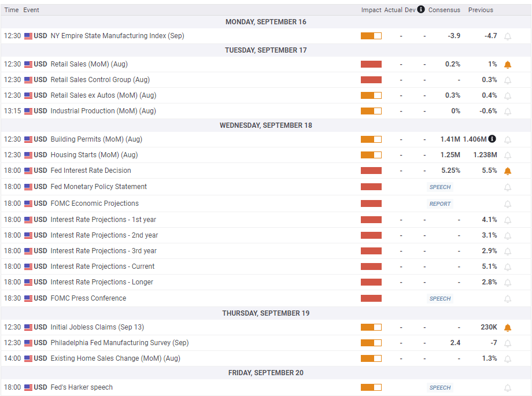Set alert bell for Interest Rate Projections - Current
Viewport: 532px width, 396px height.
508,267
